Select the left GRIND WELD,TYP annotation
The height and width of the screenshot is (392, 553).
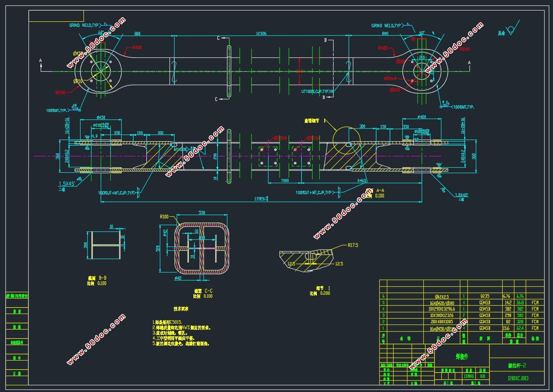(x=84, y=25)
